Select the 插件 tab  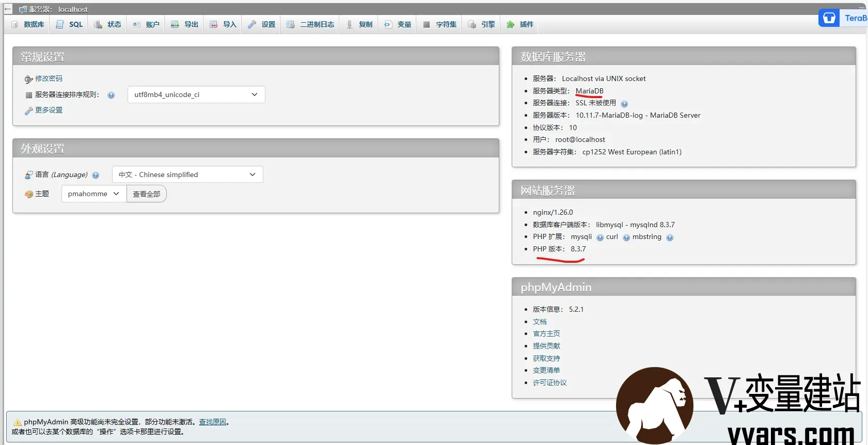[520, 24]
